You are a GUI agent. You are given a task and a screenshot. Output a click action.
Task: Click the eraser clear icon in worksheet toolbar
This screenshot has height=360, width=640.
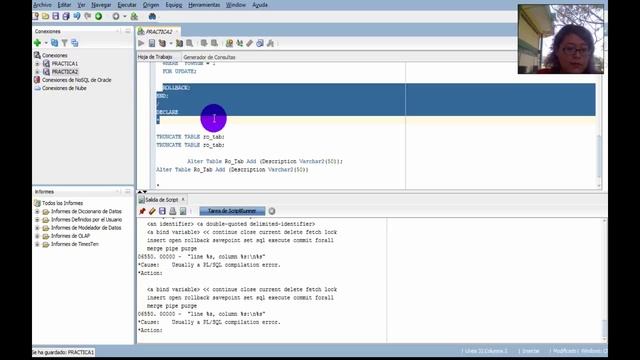point(249,43)
